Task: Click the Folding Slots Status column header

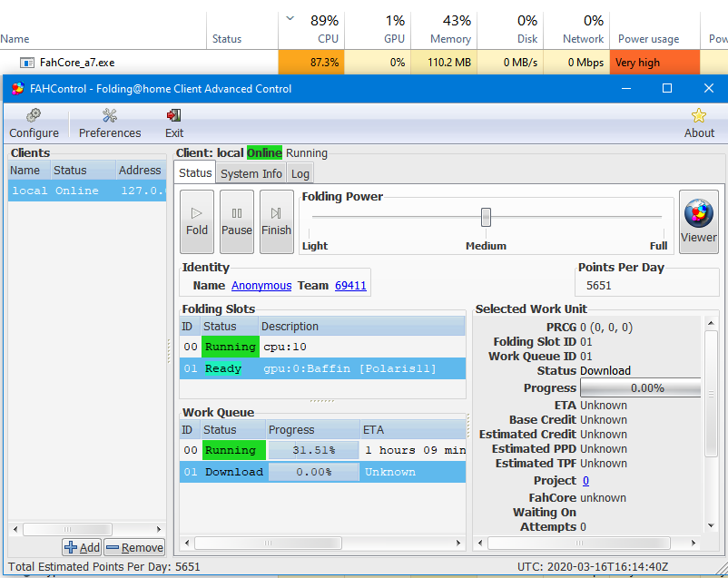Action: tap(230, 327)
